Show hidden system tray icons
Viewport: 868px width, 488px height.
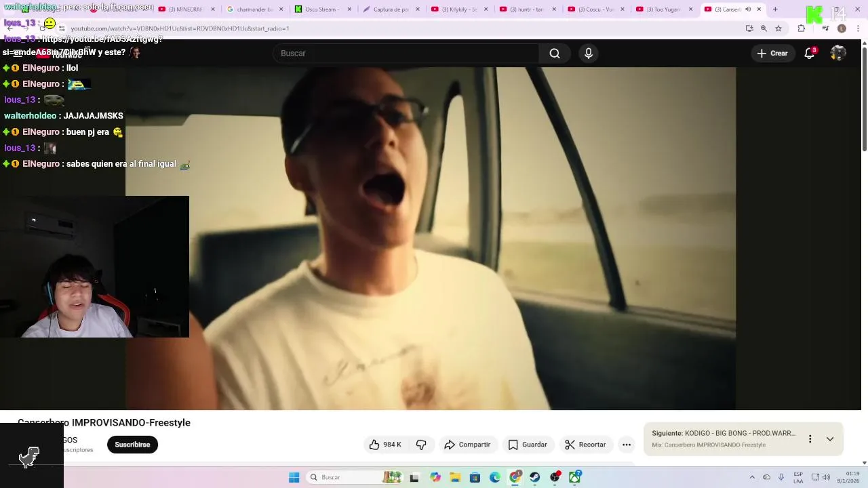(x=751, y=477)
